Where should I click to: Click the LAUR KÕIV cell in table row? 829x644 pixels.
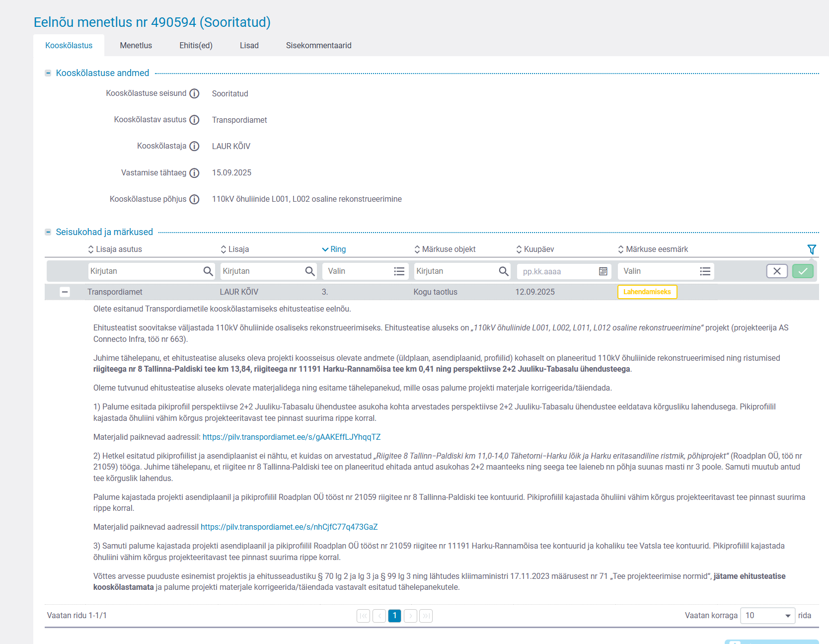point(239,292)
